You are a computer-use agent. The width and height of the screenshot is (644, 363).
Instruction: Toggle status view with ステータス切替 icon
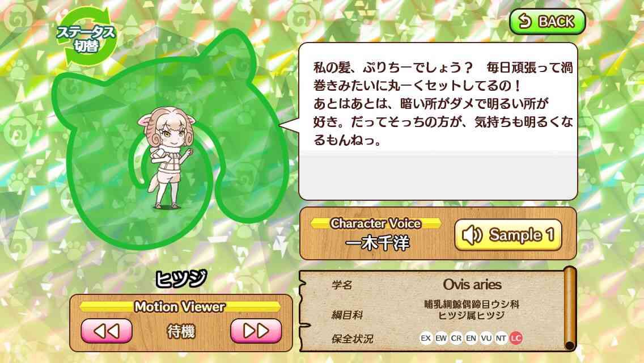[86, 37]
